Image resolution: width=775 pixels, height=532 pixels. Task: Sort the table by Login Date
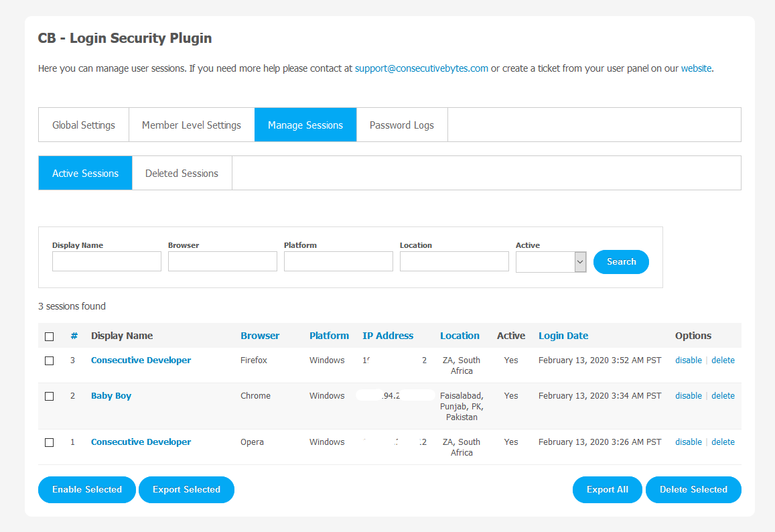(563, 336)
